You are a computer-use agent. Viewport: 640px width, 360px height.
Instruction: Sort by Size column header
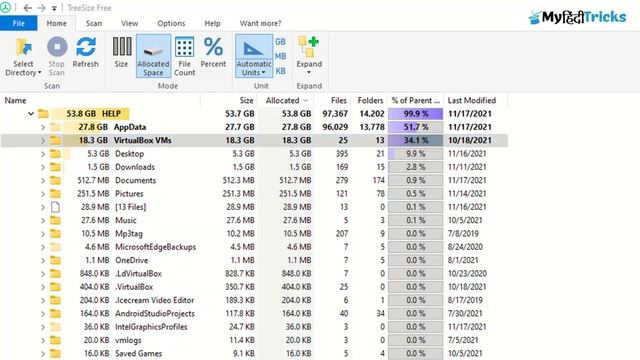(x=229, y=100)
